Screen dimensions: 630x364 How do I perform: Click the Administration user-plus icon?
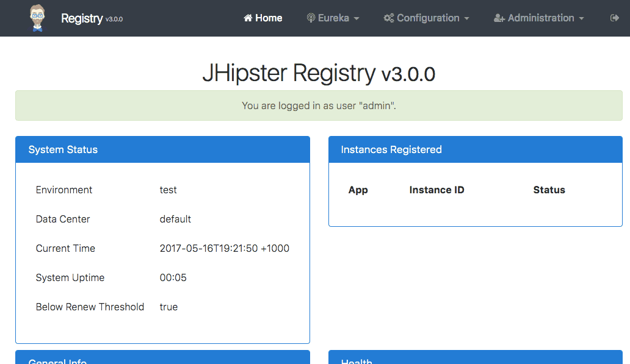499,18
